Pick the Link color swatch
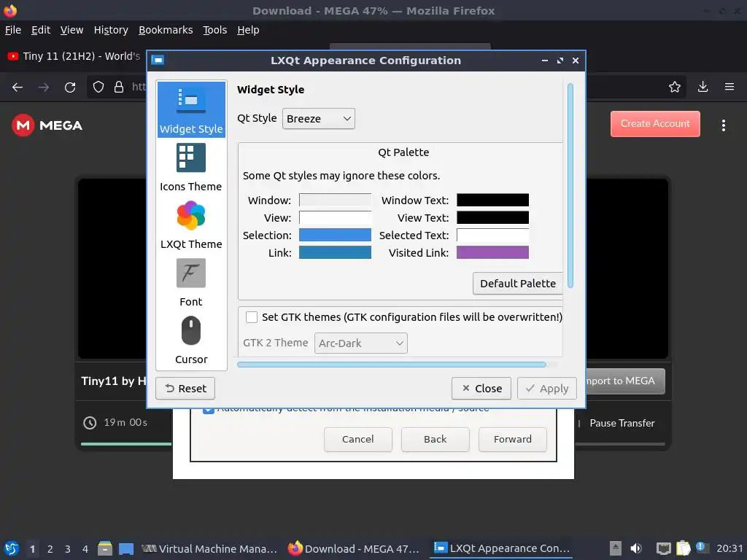Image resolution: width=747 pixels, height=560 pixels. pyautogui.click(x=335, y=253)
